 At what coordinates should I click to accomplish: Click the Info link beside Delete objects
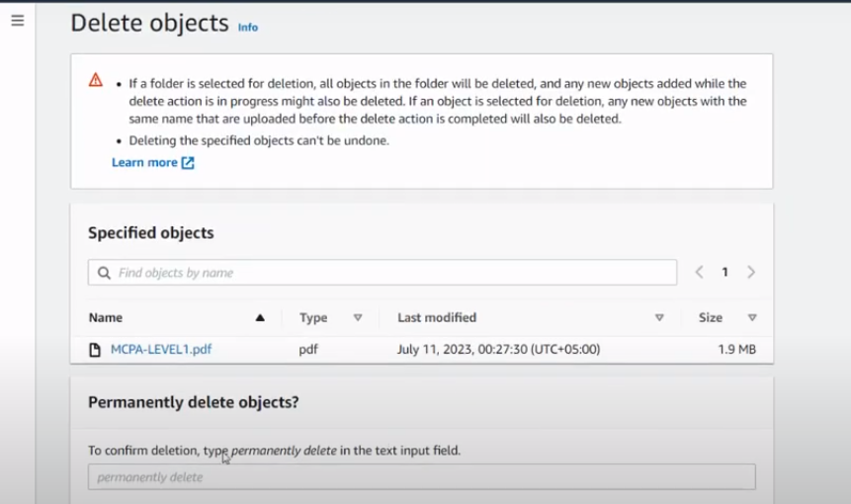point(247,28)
